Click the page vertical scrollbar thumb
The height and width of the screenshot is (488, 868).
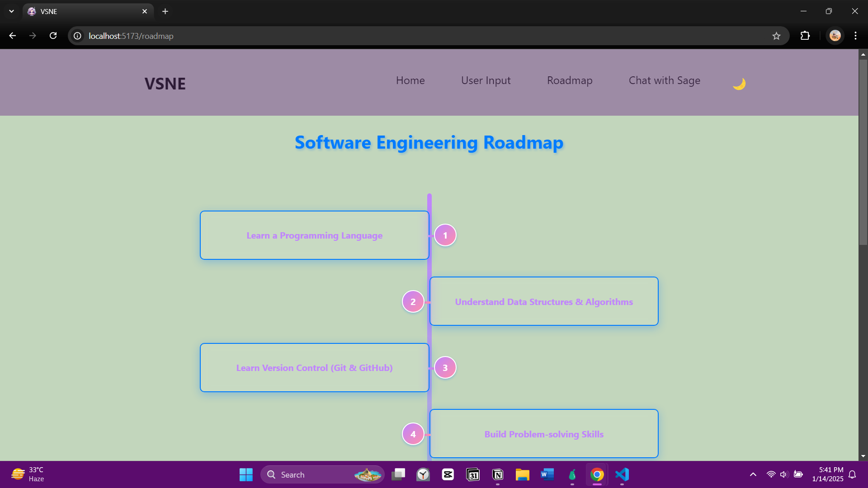point(863,151)
